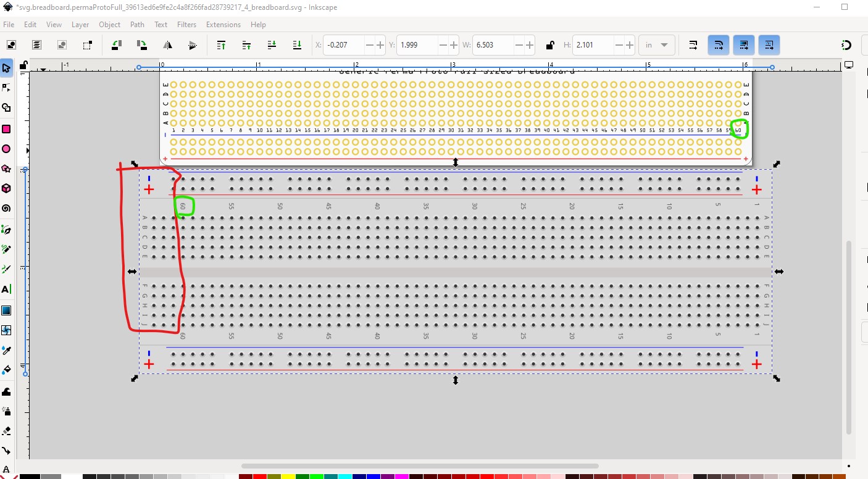Select the Paint Bucket tool
This screenshot has width=868, height=479.
point(6,370)
